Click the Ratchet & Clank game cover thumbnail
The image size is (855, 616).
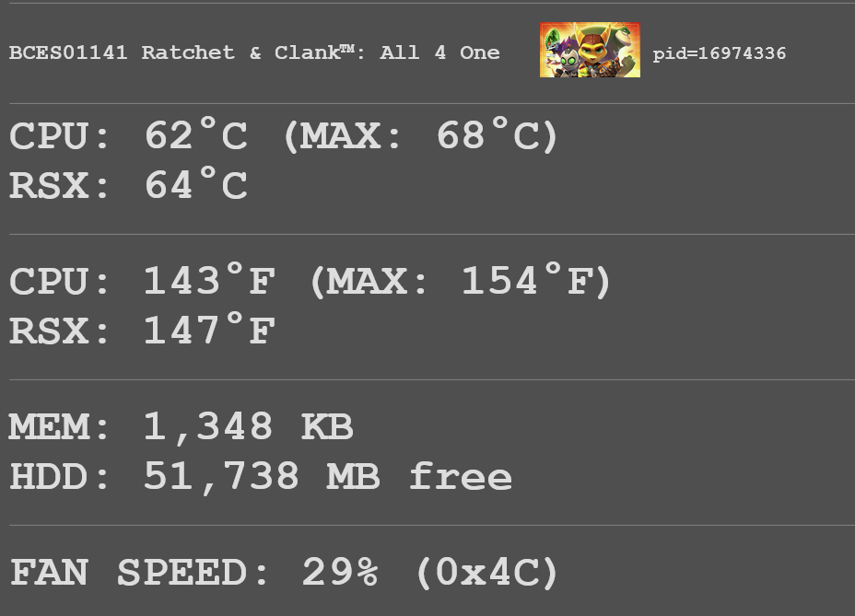point(590,50)
